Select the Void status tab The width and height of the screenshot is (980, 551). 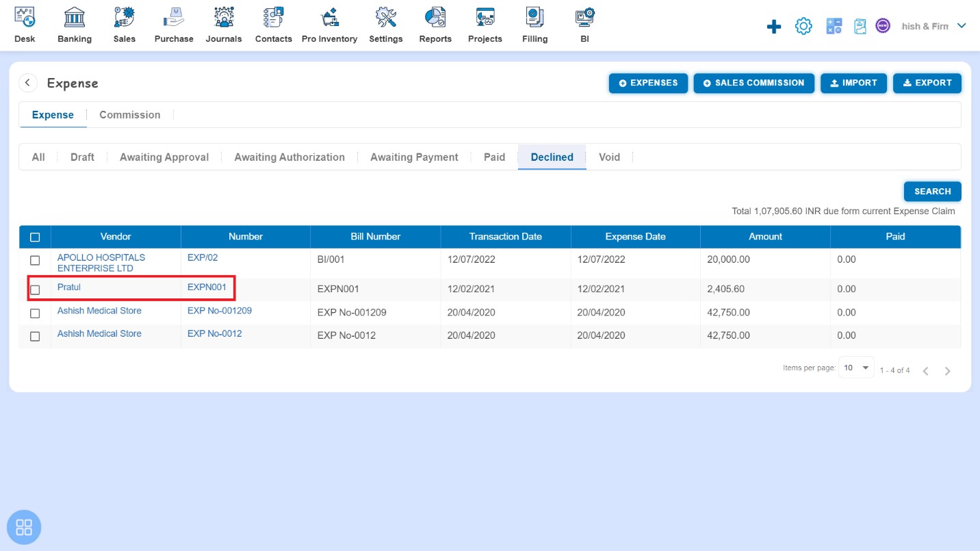[609, 157]
